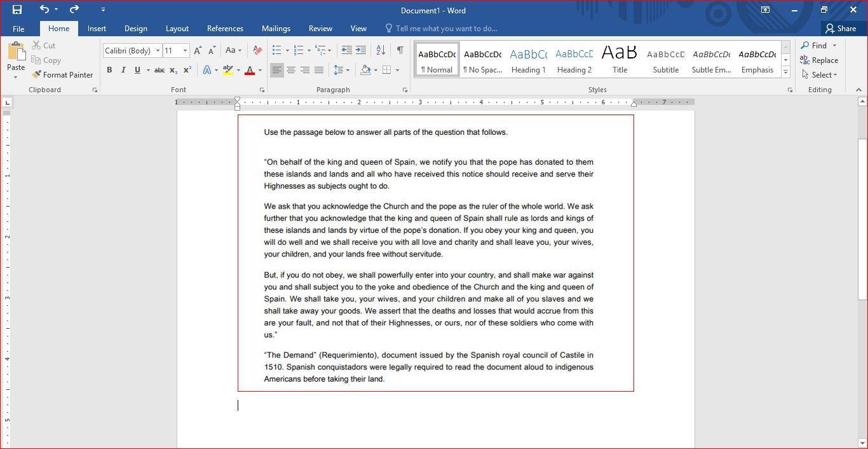Align text left
868x449 pixels.
pos(276,70)
